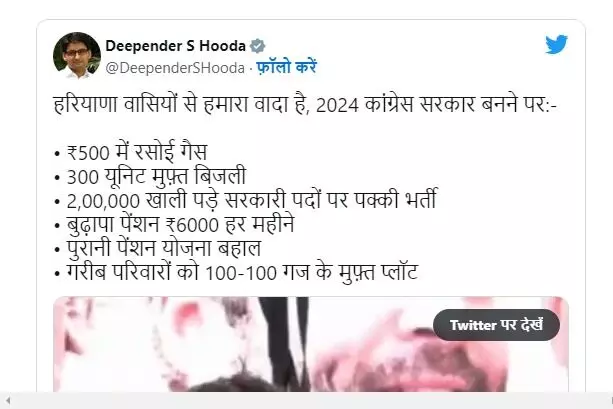The width and height of the screenshot is (613, 409).
Task: Follow the account via फ़ॉलो करें
Action: coord(287,67)
